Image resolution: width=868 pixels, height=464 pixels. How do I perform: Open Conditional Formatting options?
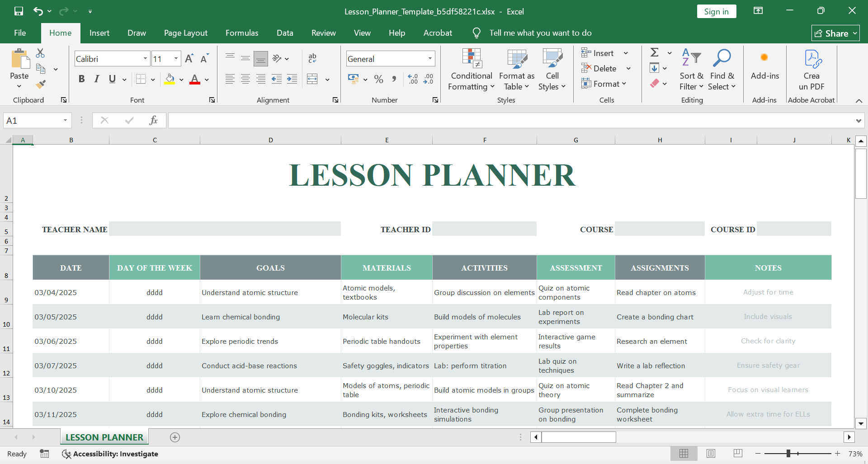coord(472,69)
